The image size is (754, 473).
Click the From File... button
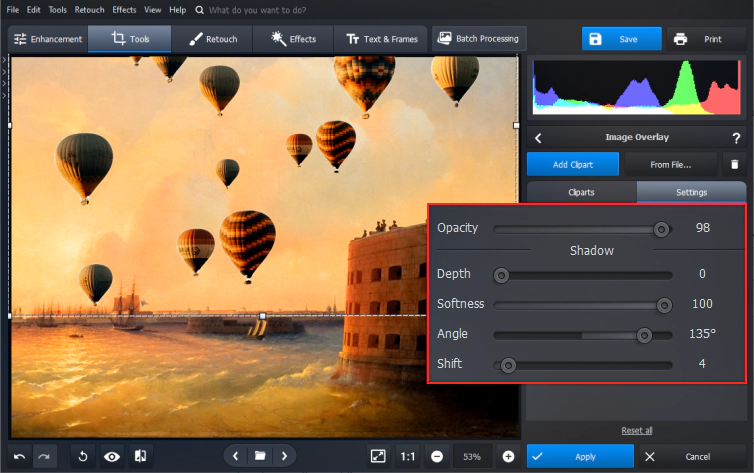click(670, 164)
